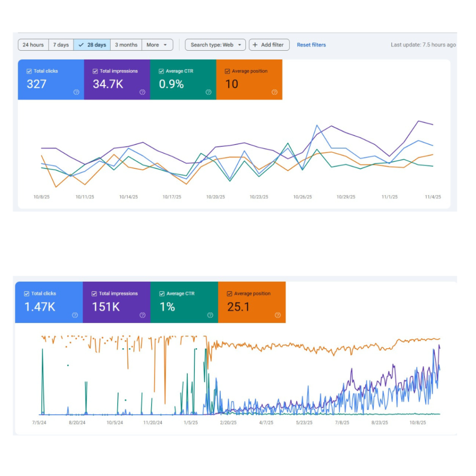
Task: Select the 7 days date range
Action: 61,45
